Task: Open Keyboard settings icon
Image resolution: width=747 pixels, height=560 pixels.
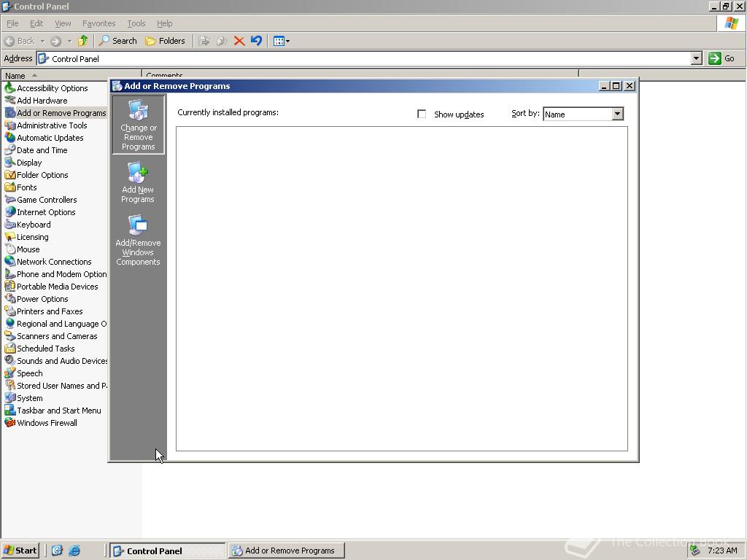Action: point(10,225)
